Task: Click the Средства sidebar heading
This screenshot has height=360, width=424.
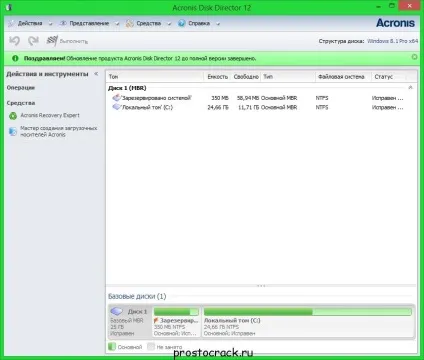Action: pos(21,103)
